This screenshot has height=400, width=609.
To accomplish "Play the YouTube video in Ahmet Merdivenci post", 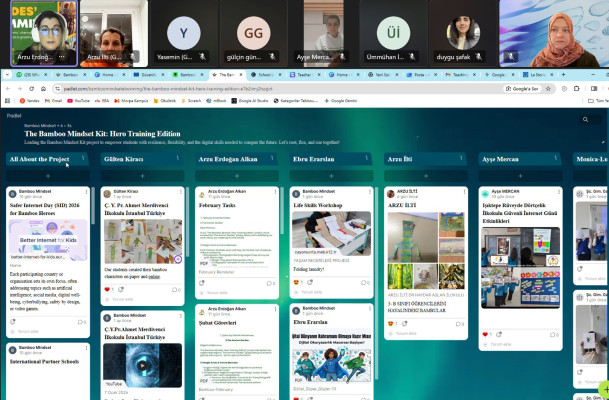I will [x=143, y=365].
